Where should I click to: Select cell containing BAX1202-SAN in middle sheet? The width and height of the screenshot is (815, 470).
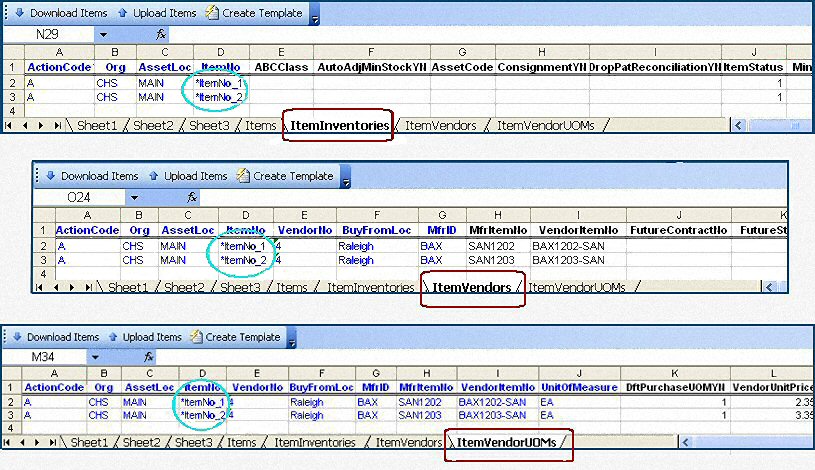568,246
